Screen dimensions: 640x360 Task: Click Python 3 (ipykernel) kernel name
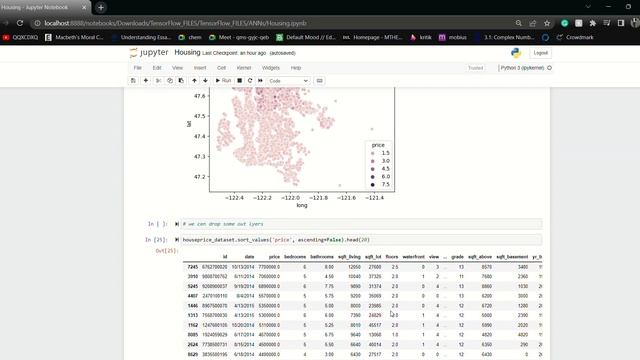click(522, 68)
